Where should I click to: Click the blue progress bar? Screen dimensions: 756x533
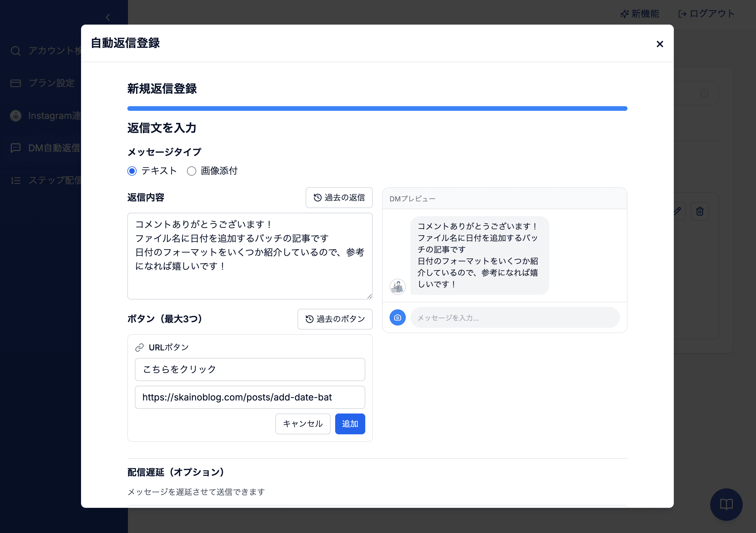pos(377,109)
